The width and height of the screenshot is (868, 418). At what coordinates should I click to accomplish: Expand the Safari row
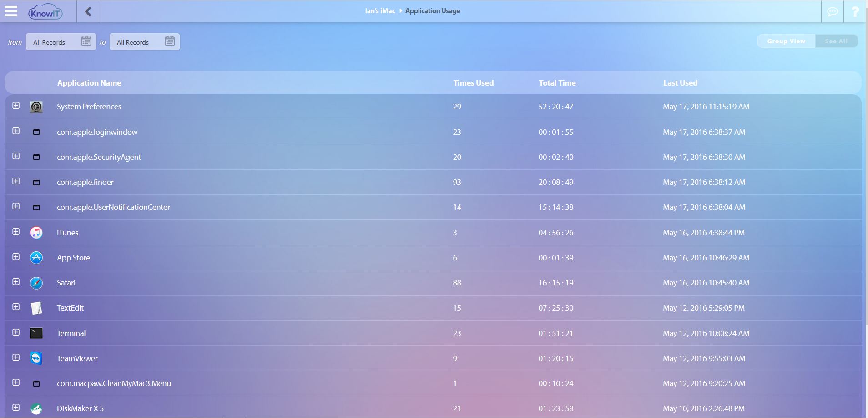(x=16, y=282)
